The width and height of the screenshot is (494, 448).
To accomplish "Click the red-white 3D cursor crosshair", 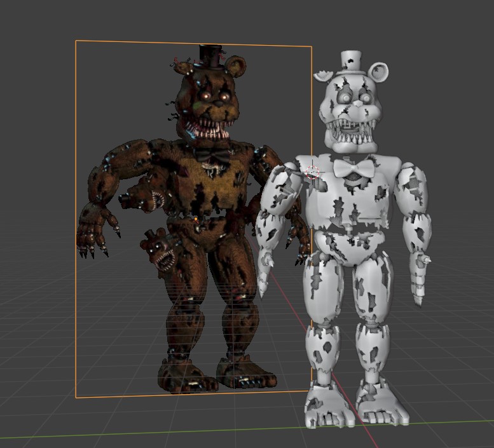I will click(313, 172).
